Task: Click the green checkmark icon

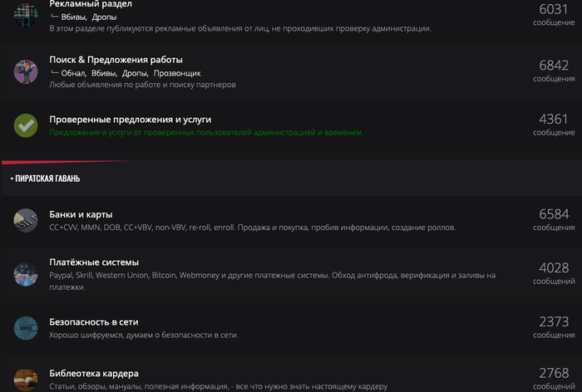Action: (x=26, y=125)
